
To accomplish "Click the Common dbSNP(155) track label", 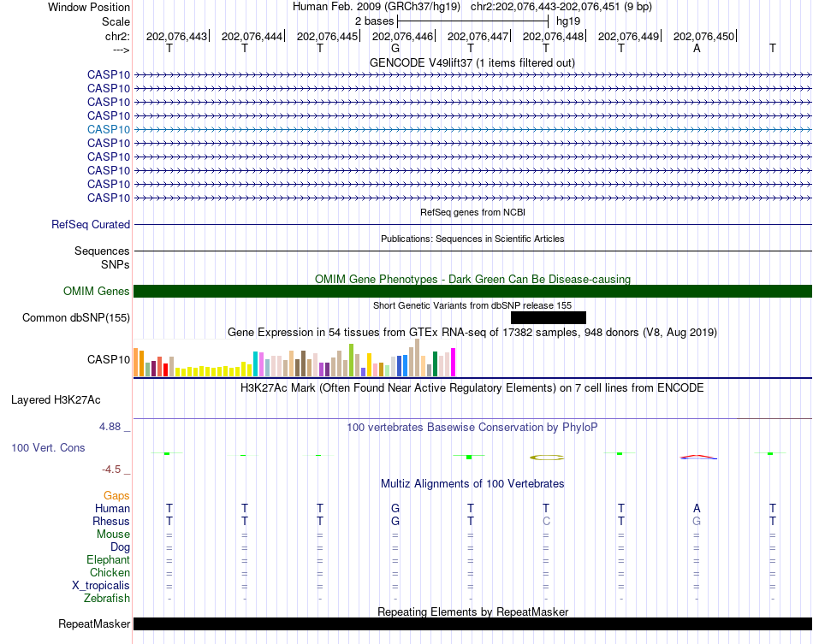I will click(x=76, y=318).
